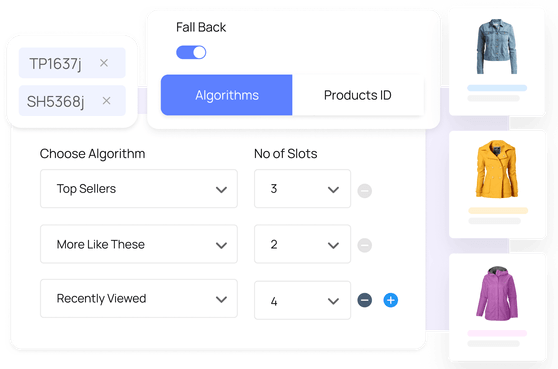Select the purple rain jacket product card
Viewport: 558px width, 369px height.
[x=498, y=307]
